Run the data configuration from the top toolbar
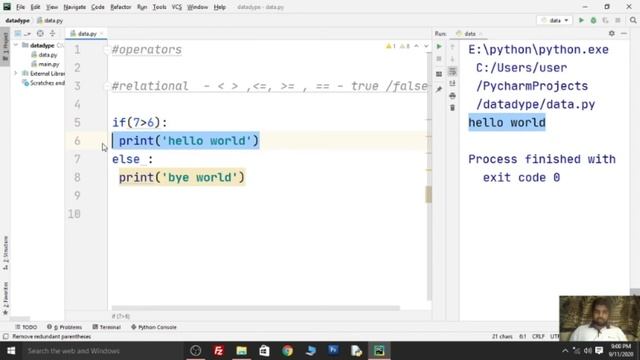This screenshot has height=360, width=640. click(581, 20)
